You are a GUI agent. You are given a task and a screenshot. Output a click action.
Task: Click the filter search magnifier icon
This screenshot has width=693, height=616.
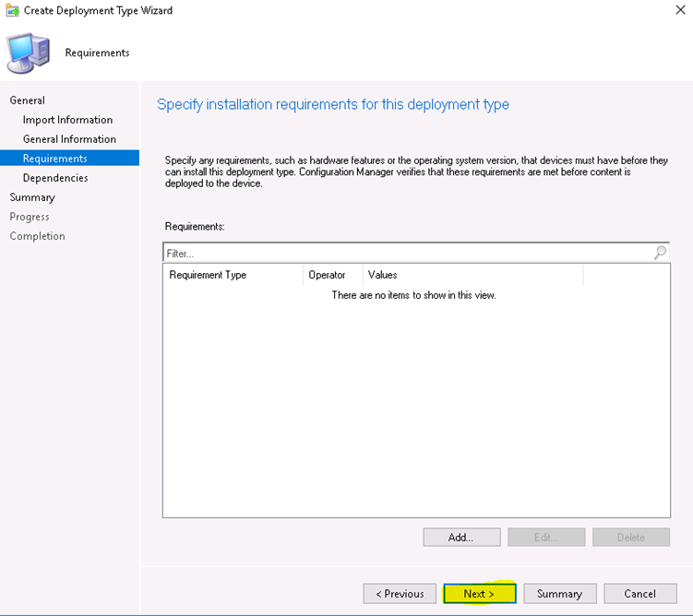tap(660, 253)
